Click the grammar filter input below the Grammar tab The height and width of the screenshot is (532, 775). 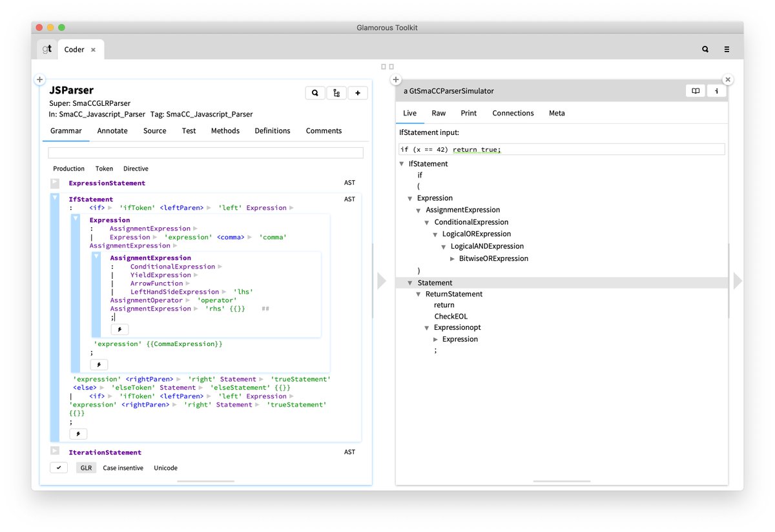pos(205,153)
